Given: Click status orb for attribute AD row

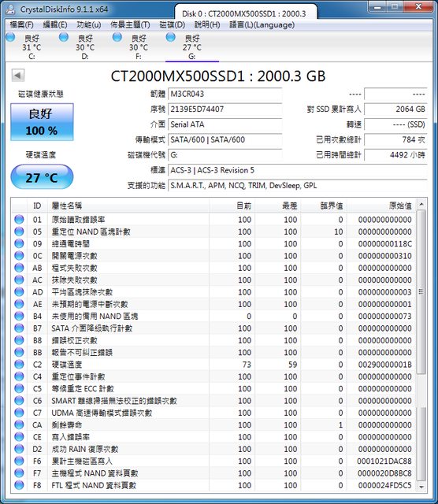Looking at the screenshot, I should (x=19, y=291).
